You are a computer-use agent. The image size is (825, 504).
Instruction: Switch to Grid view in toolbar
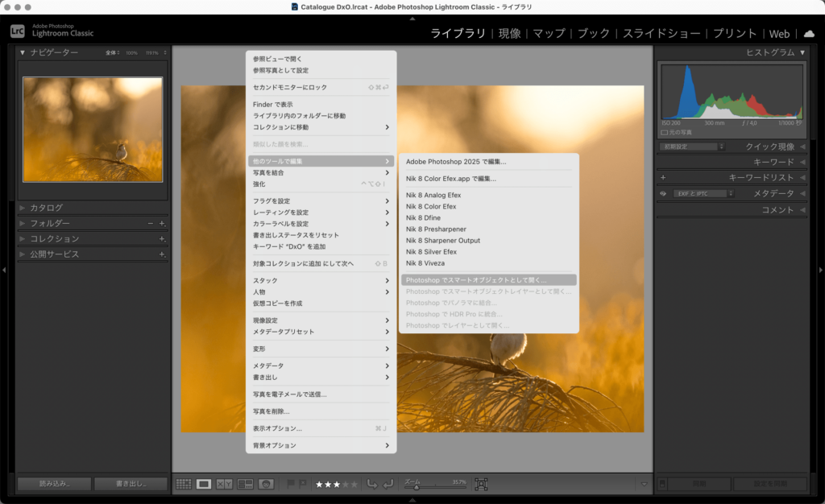coord(183,484)
